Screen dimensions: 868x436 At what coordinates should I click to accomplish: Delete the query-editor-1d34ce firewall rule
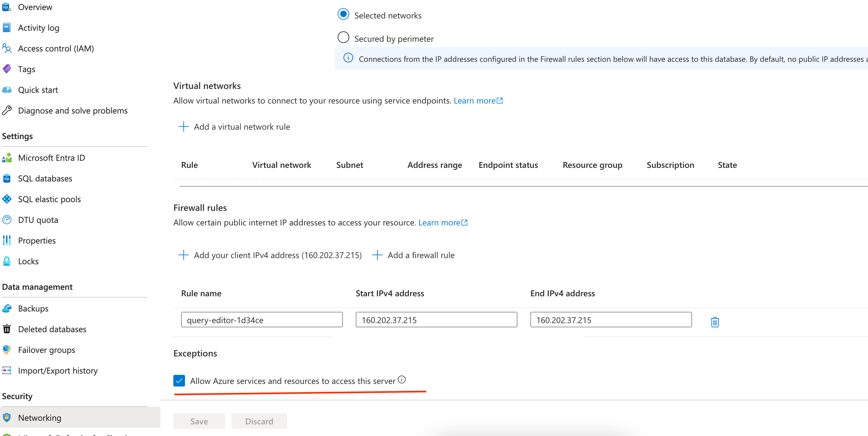tap(715, 322)
